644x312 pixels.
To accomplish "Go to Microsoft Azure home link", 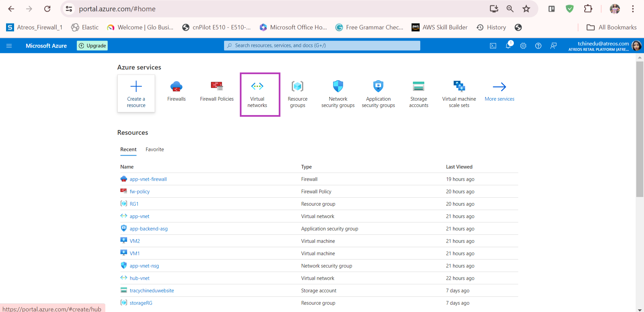I will 46,46.
